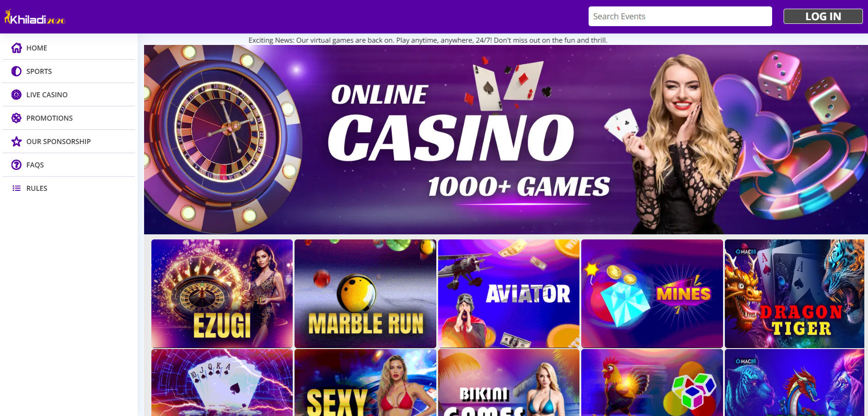Click the Khiladi2026 logo
The image size is (868, 416).
coord(35,17)
